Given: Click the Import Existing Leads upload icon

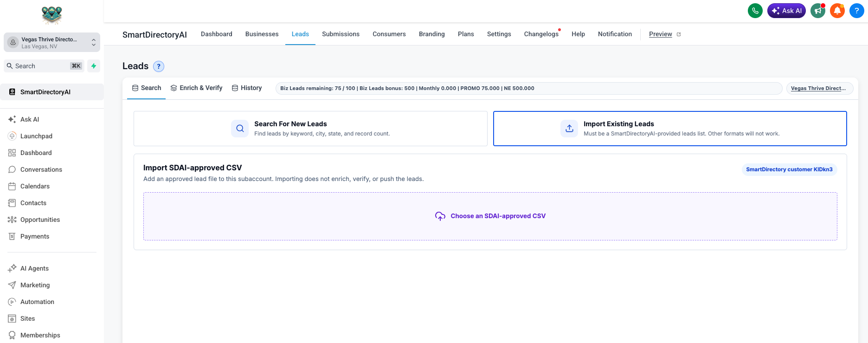Looking at the screenshot, I should [569, 129].
